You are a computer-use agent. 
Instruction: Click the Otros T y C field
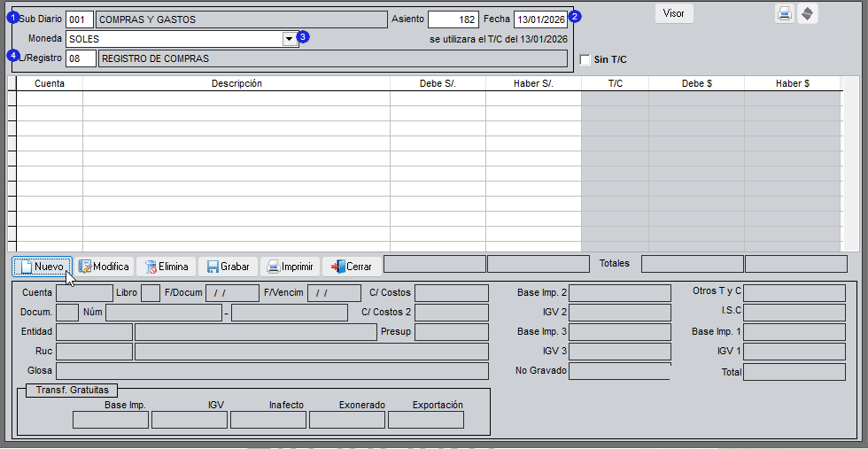tap(794, 293)
